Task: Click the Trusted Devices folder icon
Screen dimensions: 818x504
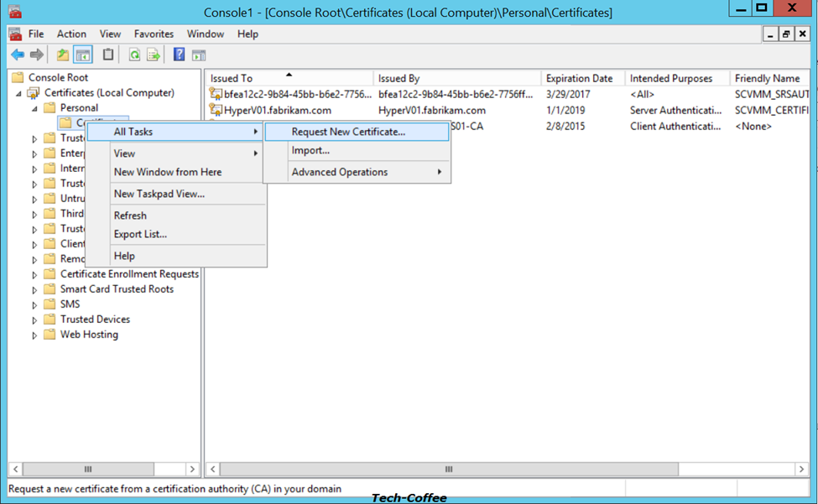Action: (x=49, y=319)
